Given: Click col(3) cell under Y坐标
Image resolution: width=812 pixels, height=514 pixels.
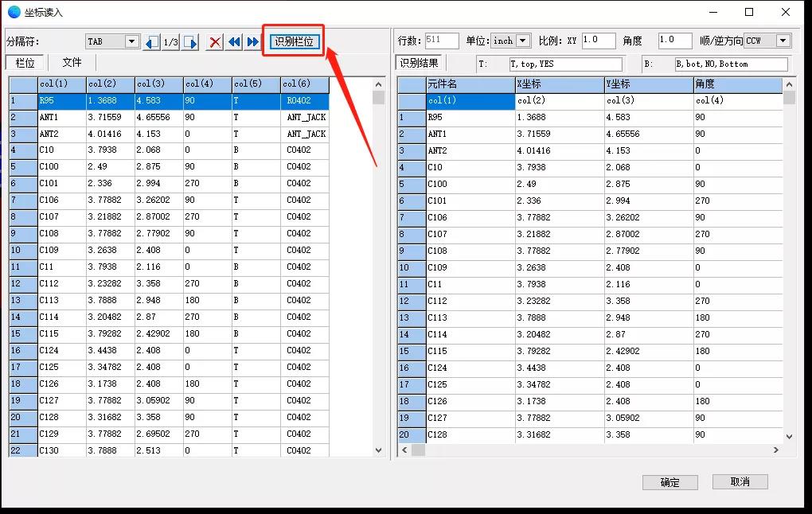Looking at the screenshot, I should tap(649, 100).
